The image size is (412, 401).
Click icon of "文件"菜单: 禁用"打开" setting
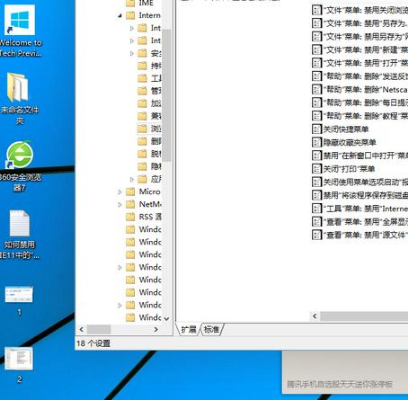(x=316, y=63)
